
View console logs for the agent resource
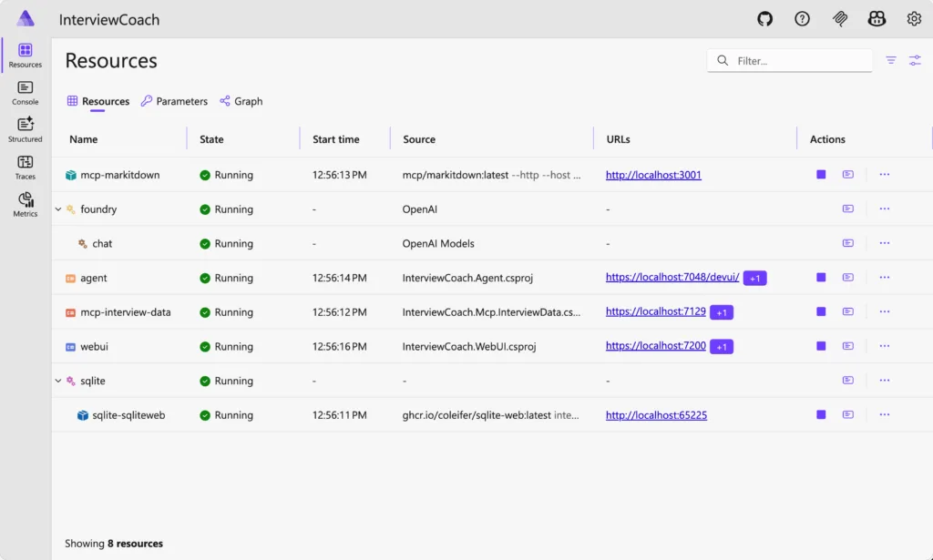point(848,277)
